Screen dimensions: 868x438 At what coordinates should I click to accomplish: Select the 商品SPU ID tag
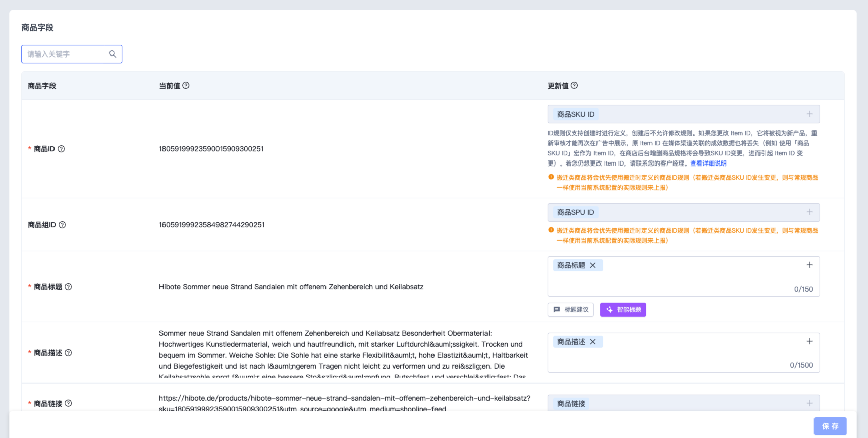(576, 212)
